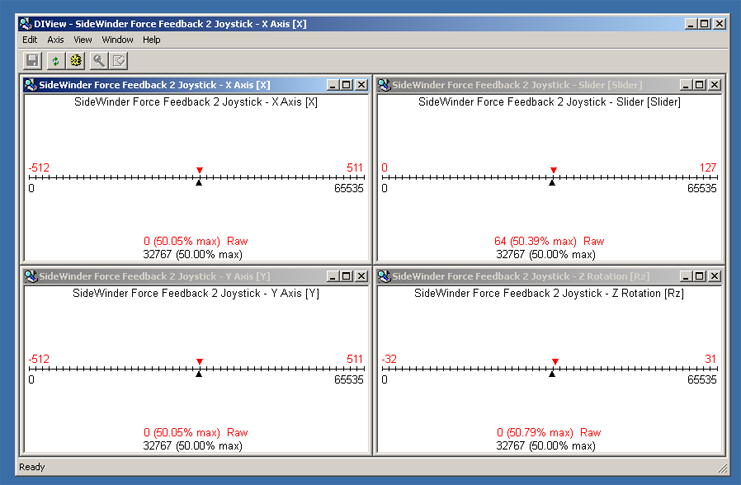Click the 'Ready' status bar text
Viewport: 741px width, 485px height.
coord(32,467)
